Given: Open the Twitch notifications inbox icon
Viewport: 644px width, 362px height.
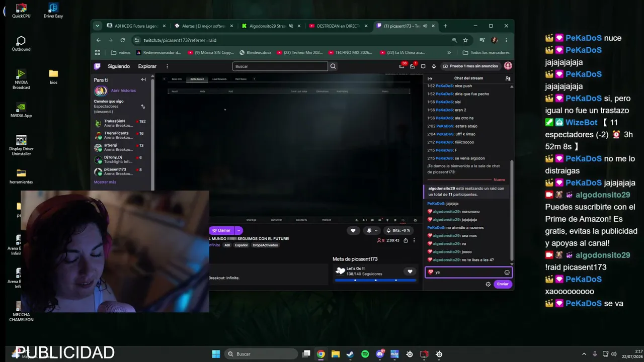Looking at the screenshot, I should click(x=402, y=66).
